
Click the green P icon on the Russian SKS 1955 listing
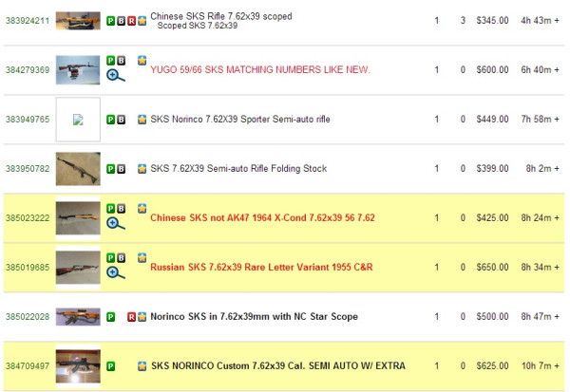pos(110,257)
